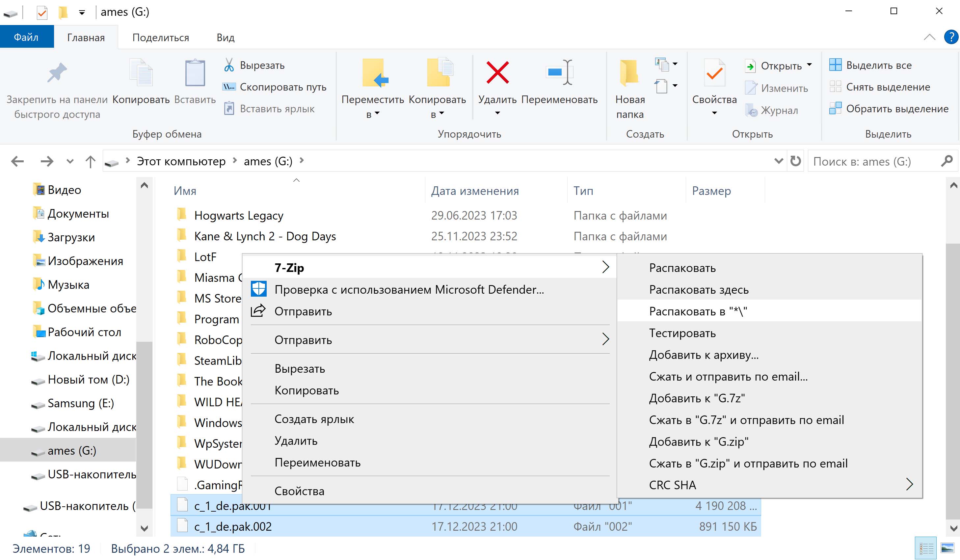The height and width of the screenshot is (560, 960).
Task: Click the 7-Zip submenu arrow expander
Action: [x=605, y=267]
